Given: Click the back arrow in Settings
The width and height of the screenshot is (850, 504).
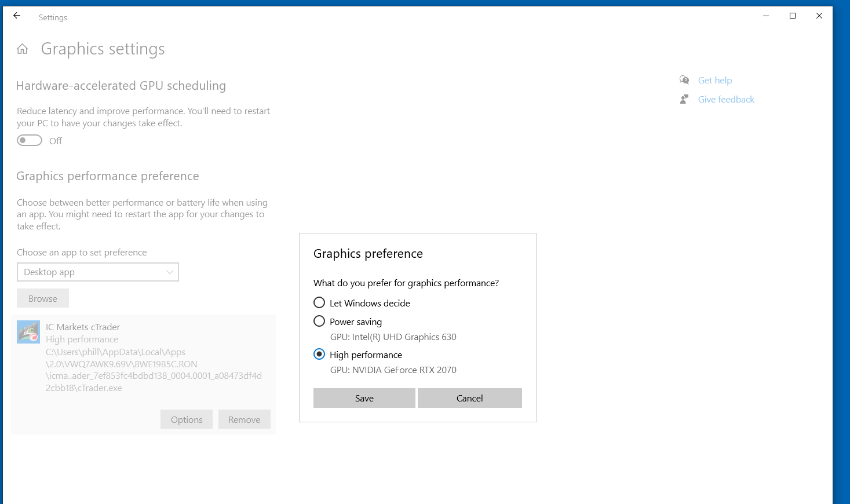Looking at the screenshot, I should 17,16.
